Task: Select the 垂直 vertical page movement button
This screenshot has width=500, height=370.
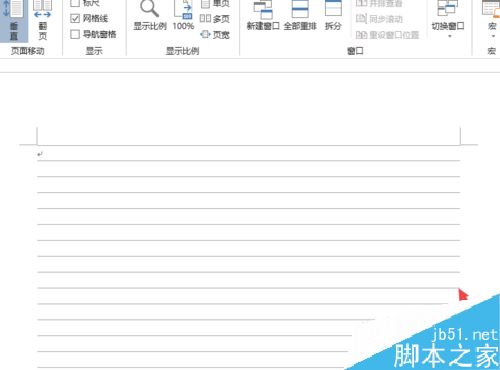Action: click(13, 20)
